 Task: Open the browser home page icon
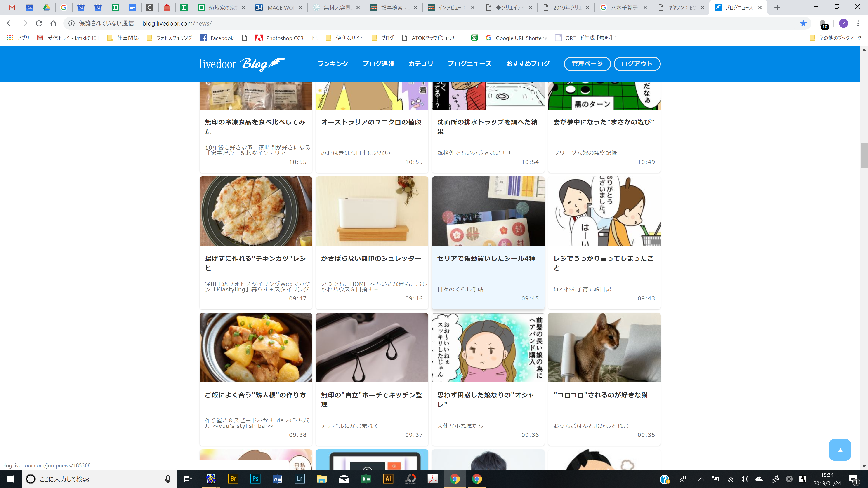coord(53,23)
